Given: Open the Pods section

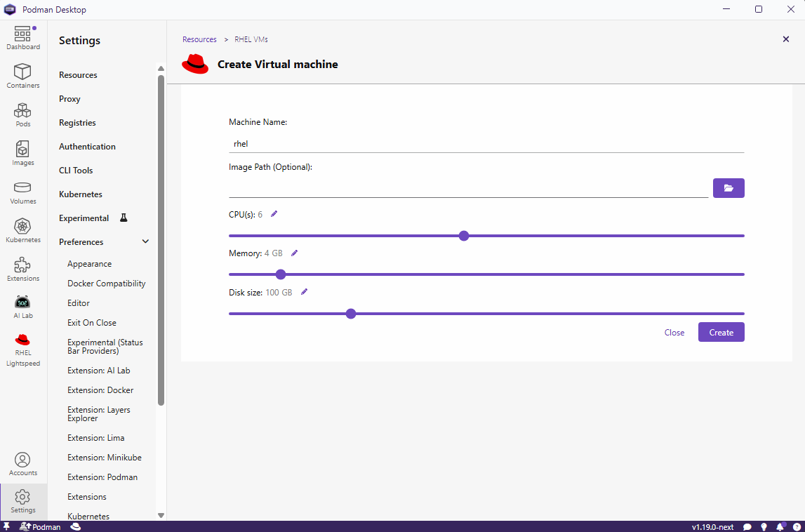Looking at the screenshot, I should pos(23,114).
